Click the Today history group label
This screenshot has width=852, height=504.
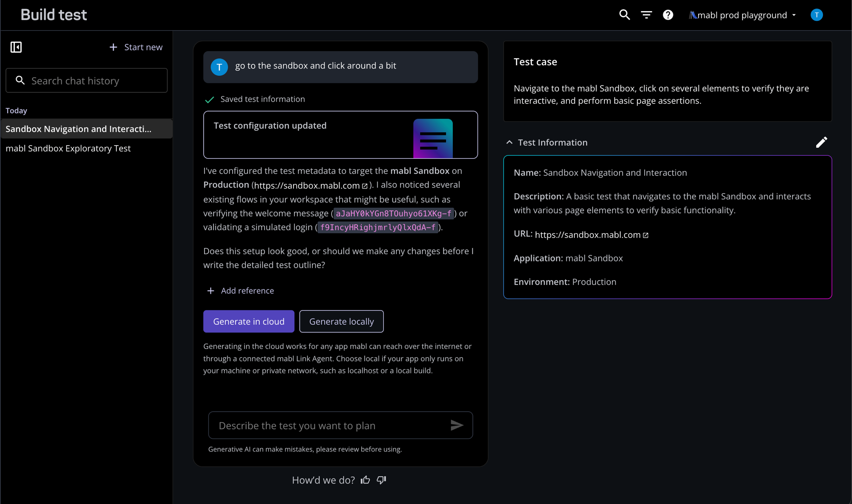coord(16,111)
